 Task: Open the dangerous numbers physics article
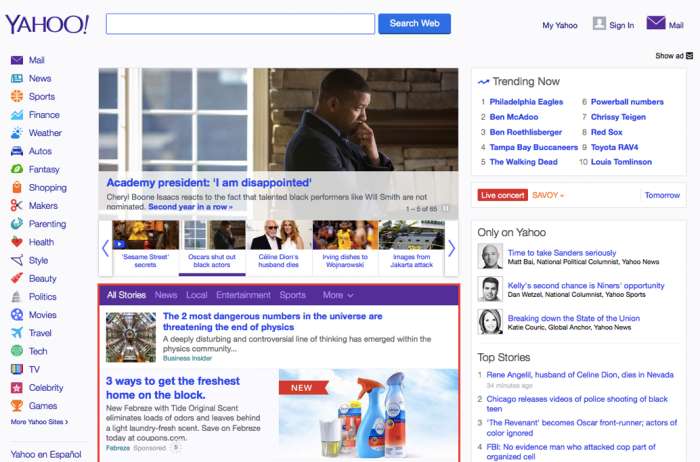pos(272,321)
